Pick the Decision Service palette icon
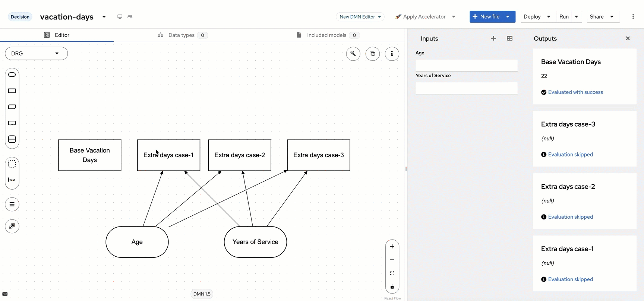644x301 pixels. (x=12, y=139)
